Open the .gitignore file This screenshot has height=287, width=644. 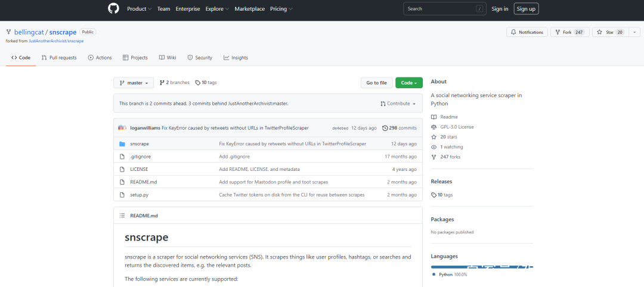tap(141, 157)
